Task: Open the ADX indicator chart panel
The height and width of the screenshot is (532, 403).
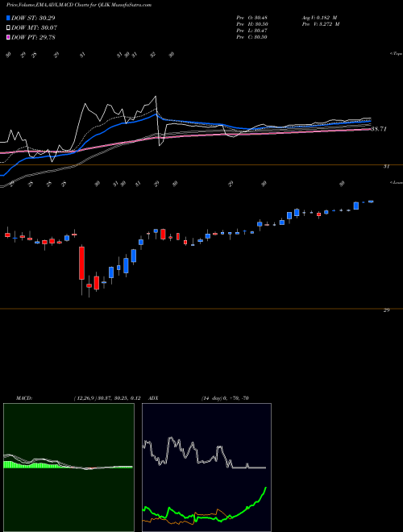Action: 206,468
